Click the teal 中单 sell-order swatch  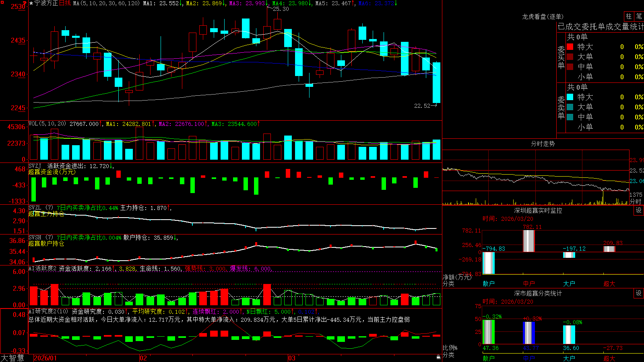[x=570, y=117]
